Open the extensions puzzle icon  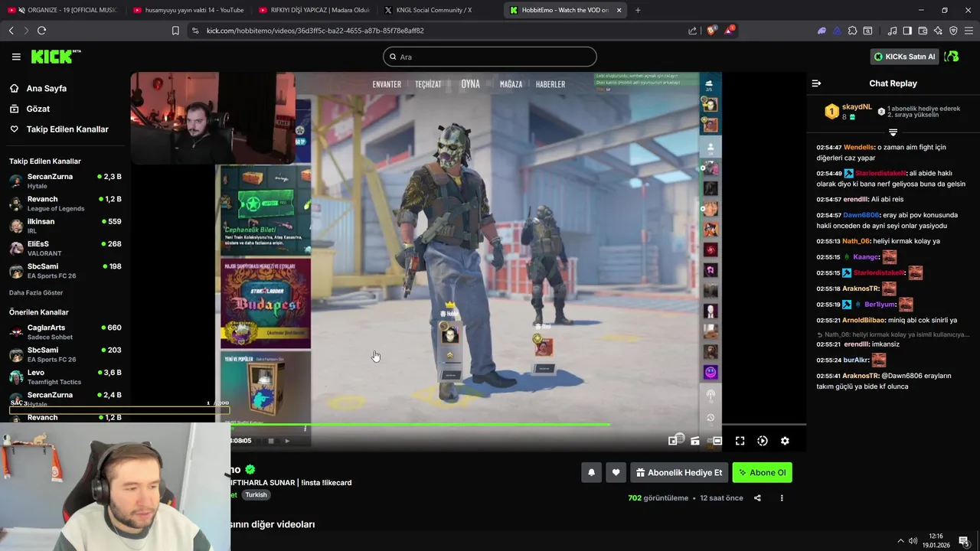click(x=852, y=31)
